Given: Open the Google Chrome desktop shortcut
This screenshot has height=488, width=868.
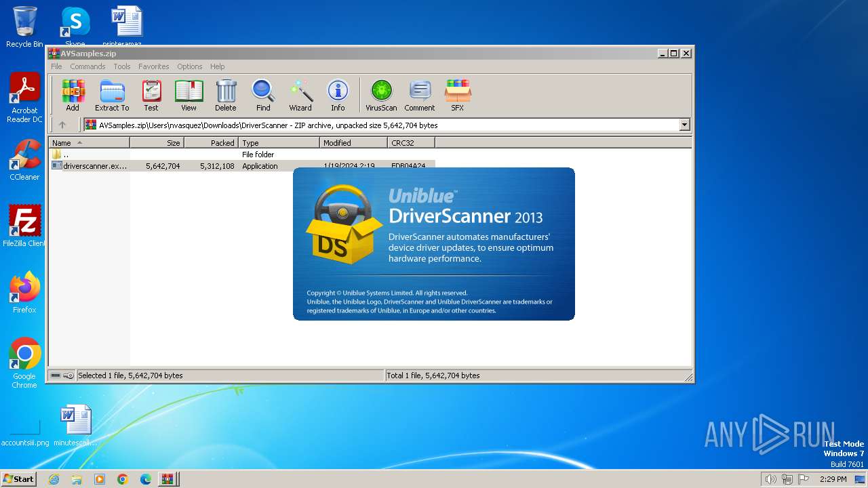Looking at the screenshot, I should click(24, 363).
